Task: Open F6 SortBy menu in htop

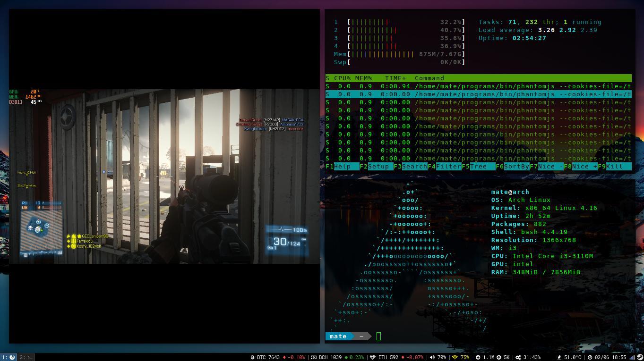Action: click(x=513, y=166)
